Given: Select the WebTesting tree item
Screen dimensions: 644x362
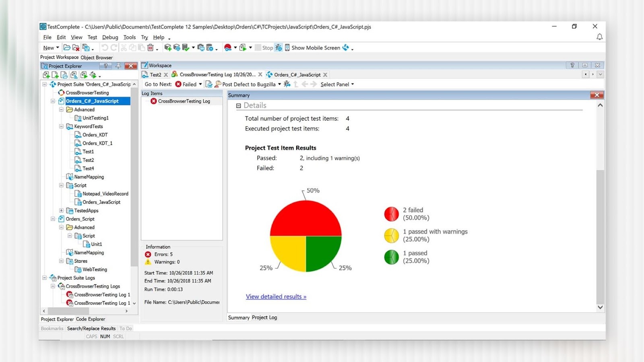Looking at the screenshot, I should [95, 269].
